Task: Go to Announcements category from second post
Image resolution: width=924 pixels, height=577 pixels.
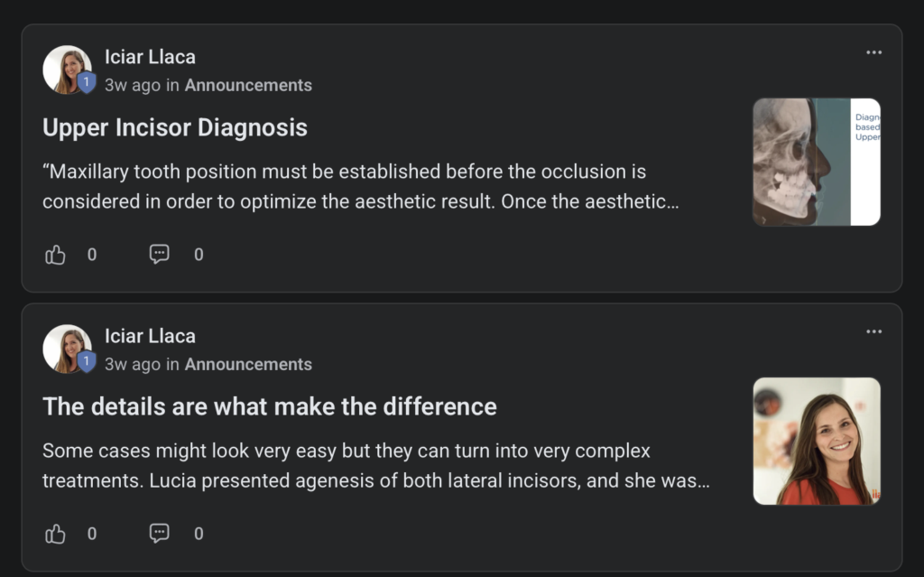Action: 248,364
